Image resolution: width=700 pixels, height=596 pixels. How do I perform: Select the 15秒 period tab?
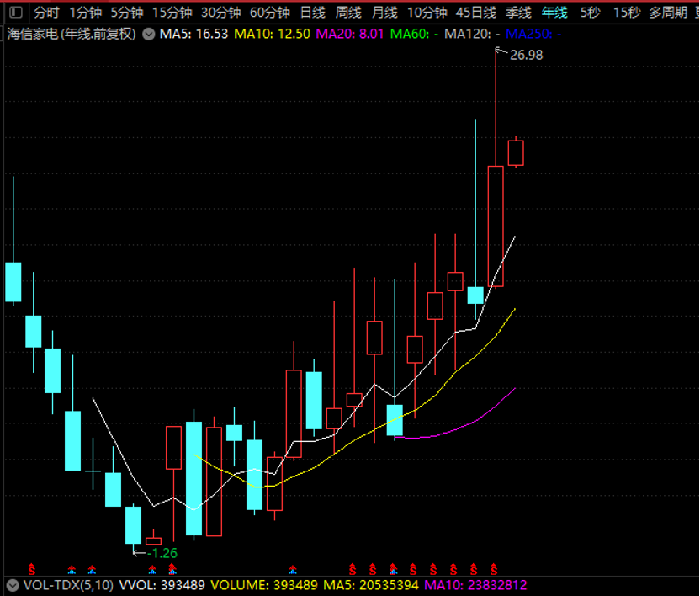[627, 13]
